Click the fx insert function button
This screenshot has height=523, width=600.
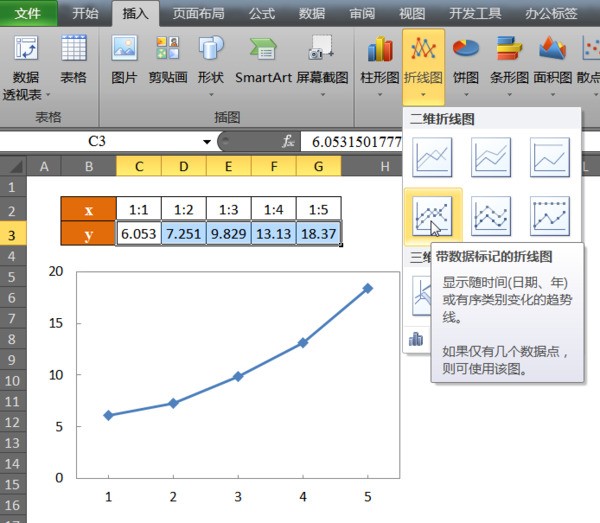[289, 141]
